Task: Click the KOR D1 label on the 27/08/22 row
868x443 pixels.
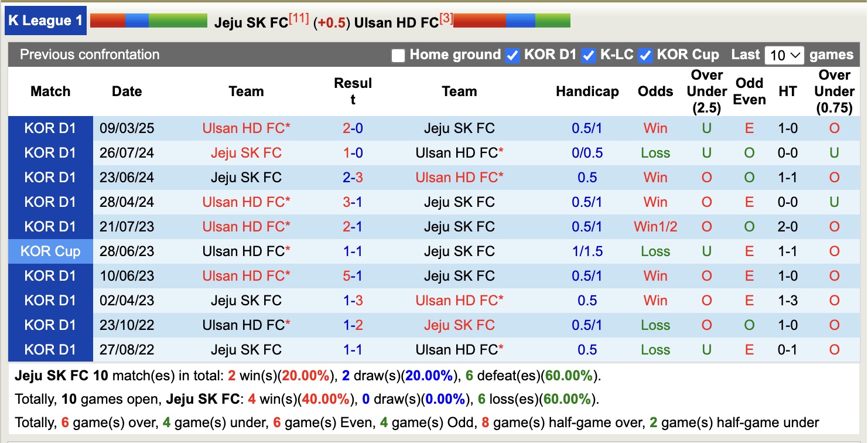Action: click(x=50, y=349)
